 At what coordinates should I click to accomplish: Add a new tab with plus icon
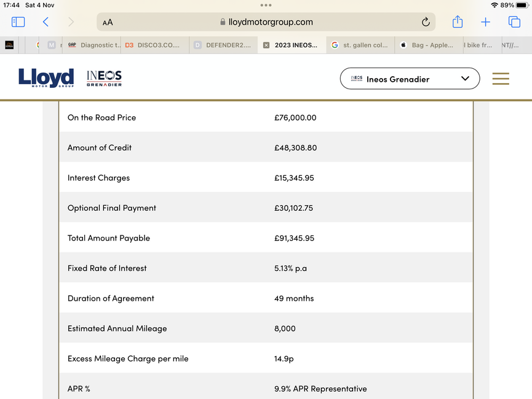pos(485,22)
